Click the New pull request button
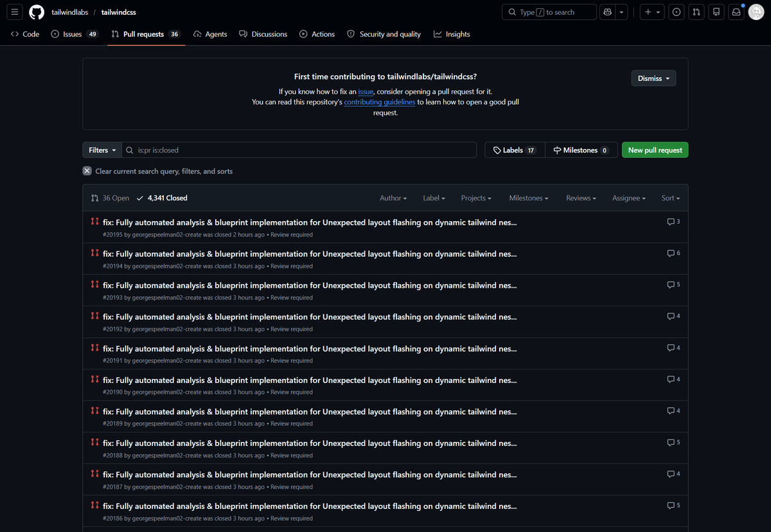Image resolution: width=771 pixels, height=532 pixels. 655,150
